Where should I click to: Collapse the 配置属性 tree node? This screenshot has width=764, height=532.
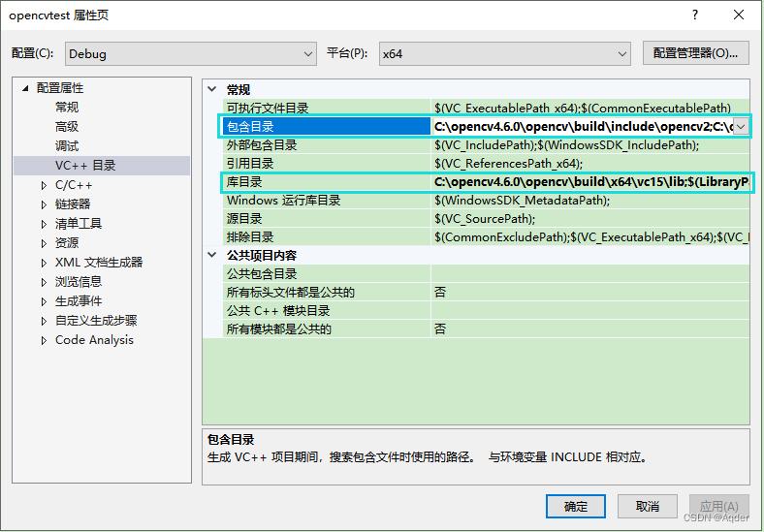[x=26, y=88]
